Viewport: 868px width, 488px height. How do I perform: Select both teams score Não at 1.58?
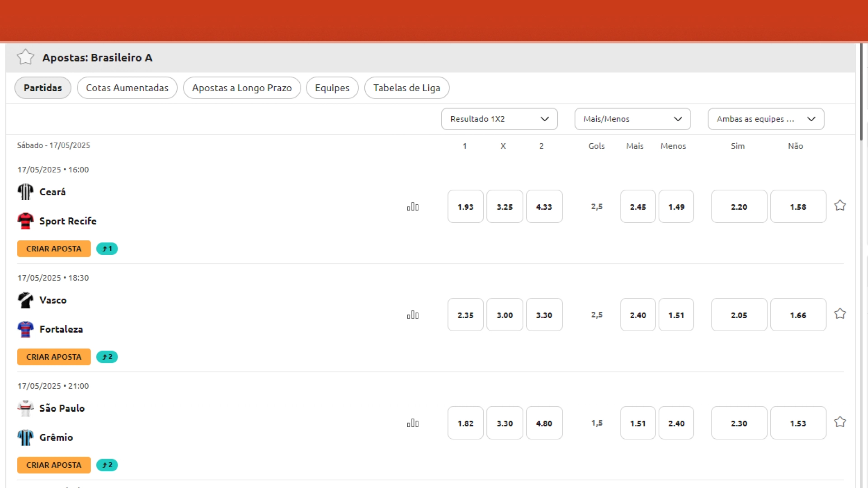point(798,206)
